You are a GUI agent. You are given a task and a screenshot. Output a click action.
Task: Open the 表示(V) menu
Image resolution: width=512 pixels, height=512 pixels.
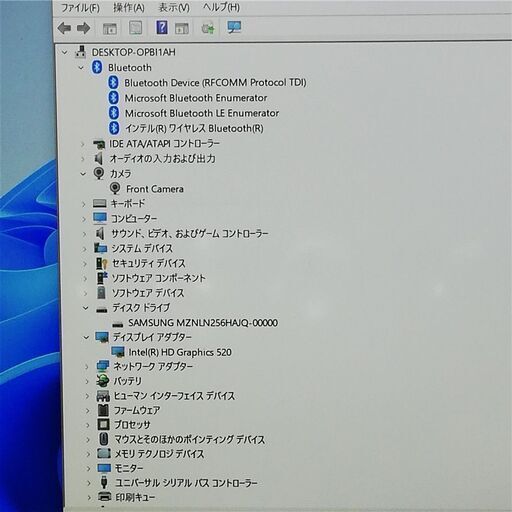[x=174, y=8]
